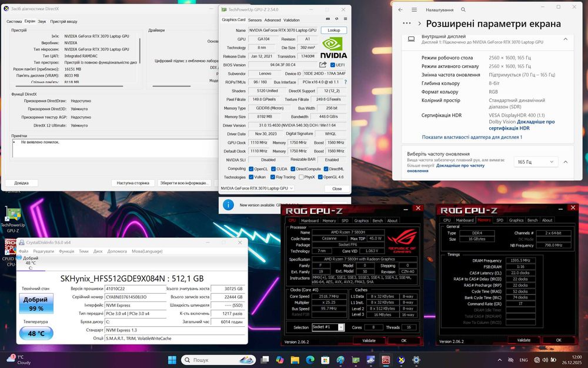The image size is (588, 368).
Task: Show hidden system tray icons chevron
Action: [x=499, y=360]
